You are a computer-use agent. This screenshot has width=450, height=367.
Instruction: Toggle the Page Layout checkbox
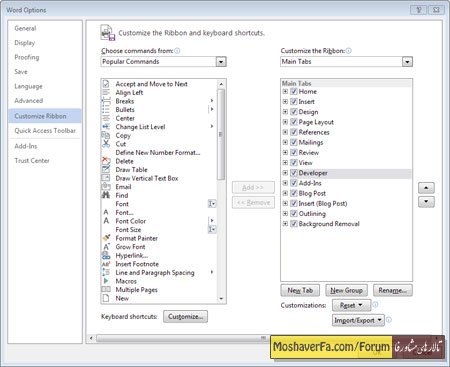point(294,122)
